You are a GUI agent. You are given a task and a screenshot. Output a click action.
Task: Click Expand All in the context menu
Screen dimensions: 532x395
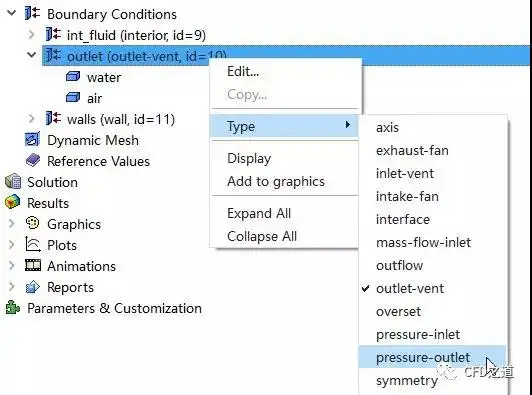pos(259,213)
